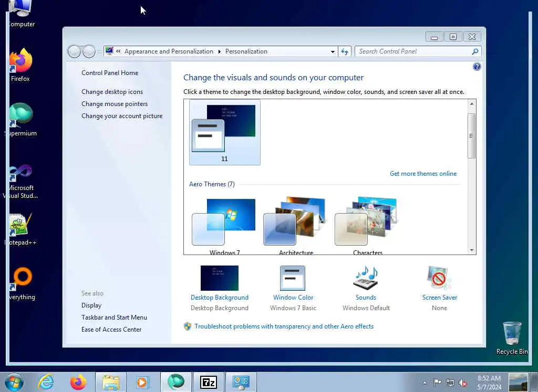Screen dimensions: 538x392
Task: Click the Show desktop button at taskbar end
Action: (534, 382)
